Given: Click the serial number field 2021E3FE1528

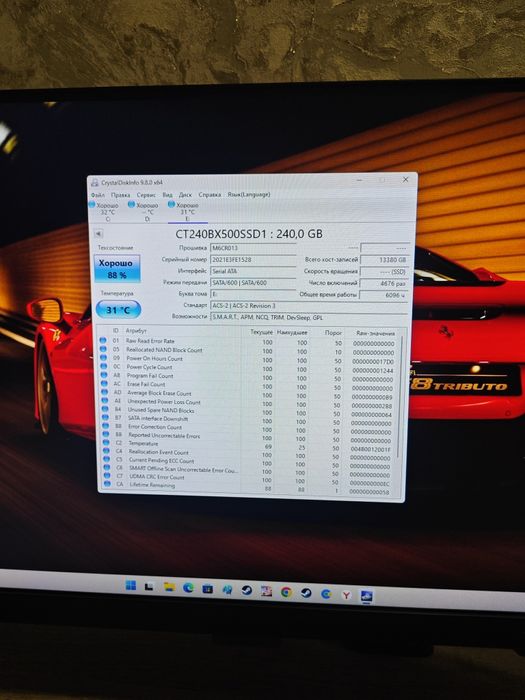Looking at the screenshot, I should tap(253, 259).
